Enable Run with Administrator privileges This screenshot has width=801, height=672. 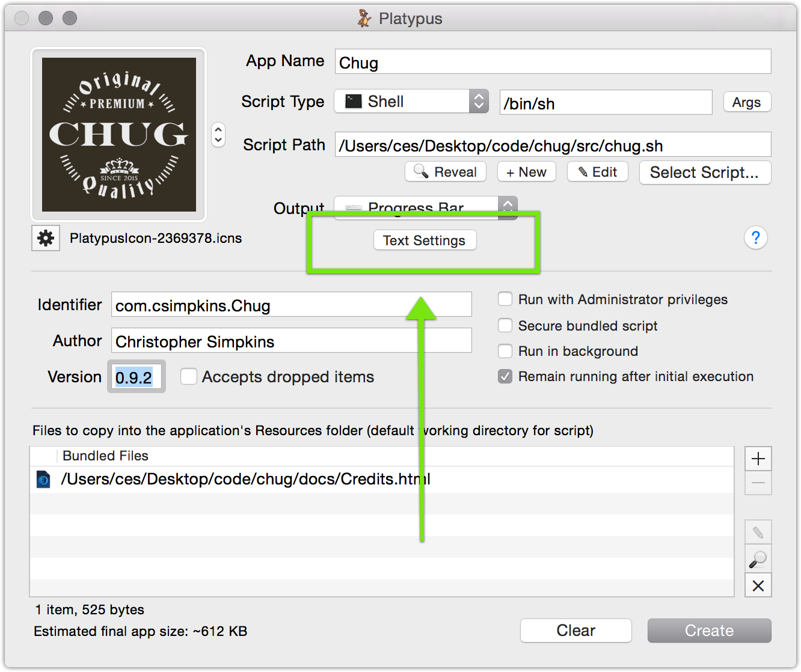coord(505,299)
